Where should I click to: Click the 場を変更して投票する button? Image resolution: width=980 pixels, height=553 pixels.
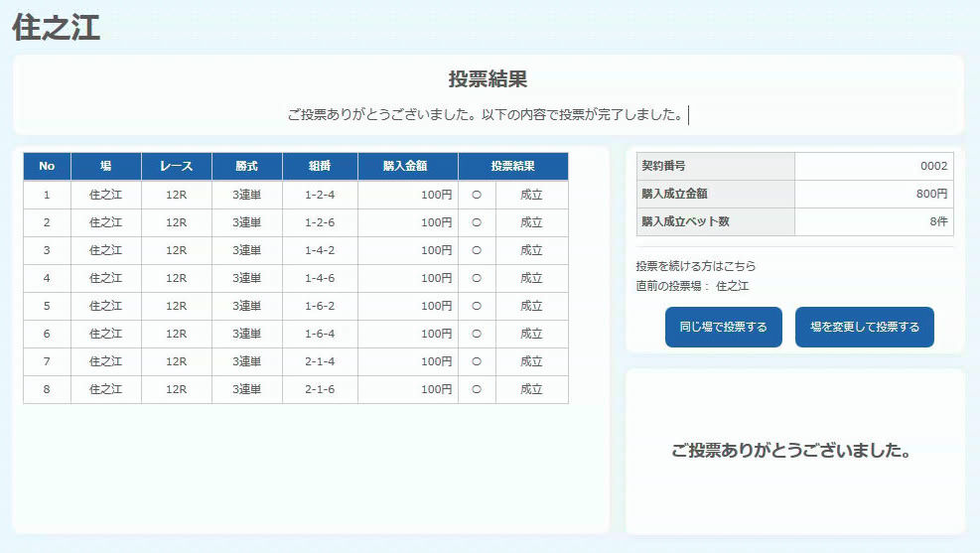coord(865,327)
